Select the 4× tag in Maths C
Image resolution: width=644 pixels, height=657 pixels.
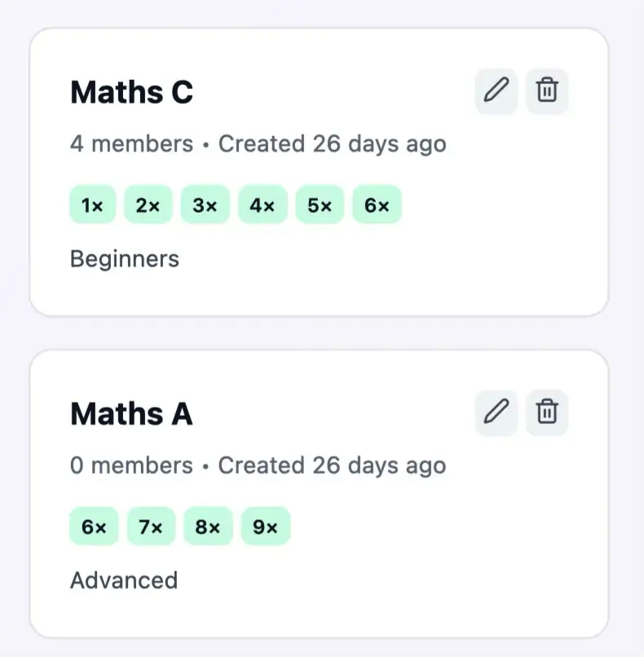(x=262, y=205)
